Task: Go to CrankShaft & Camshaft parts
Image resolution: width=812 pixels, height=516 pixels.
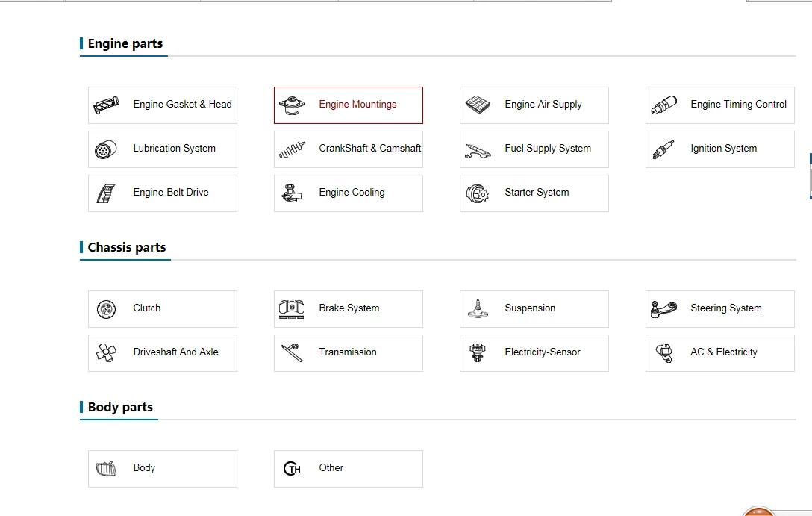Action: click(x=369, y=149)
